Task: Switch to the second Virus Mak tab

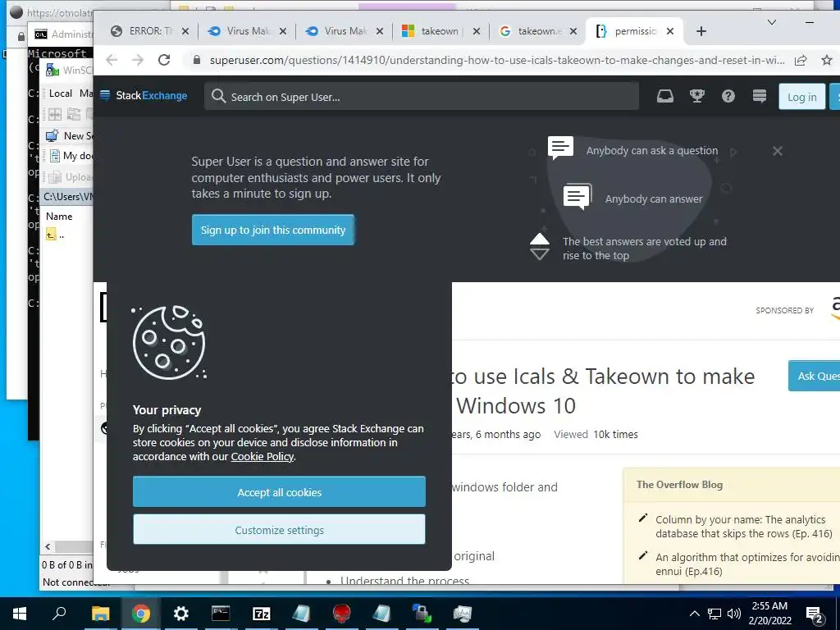Action: click(344, 31)
